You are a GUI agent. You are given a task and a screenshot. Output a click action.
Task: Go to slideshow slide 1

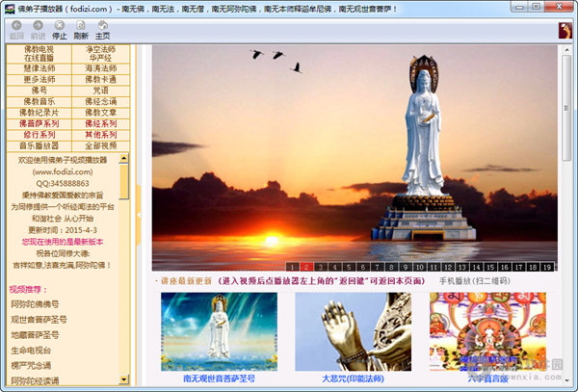click(292, 267)
